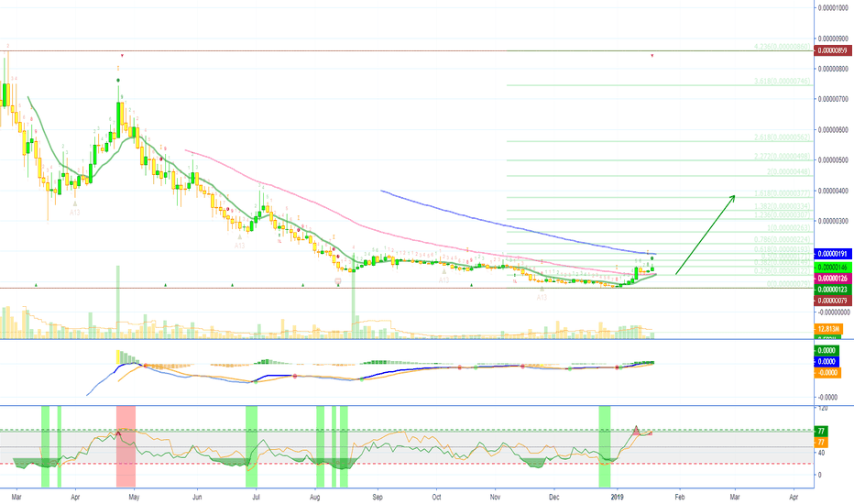
Task: Click the blue 0.0000 MACD value tag
Action: pyautogui.click(x=827, y=361)
